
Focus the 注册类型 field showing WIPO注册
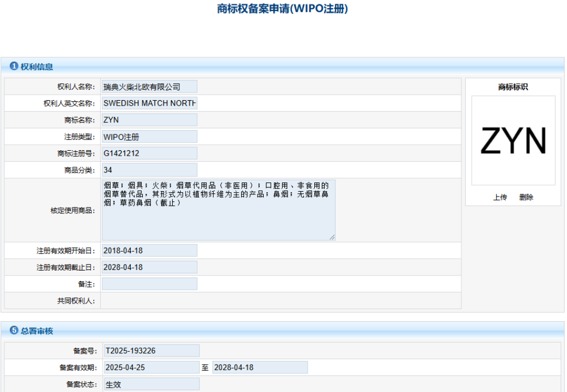(149, 137)
